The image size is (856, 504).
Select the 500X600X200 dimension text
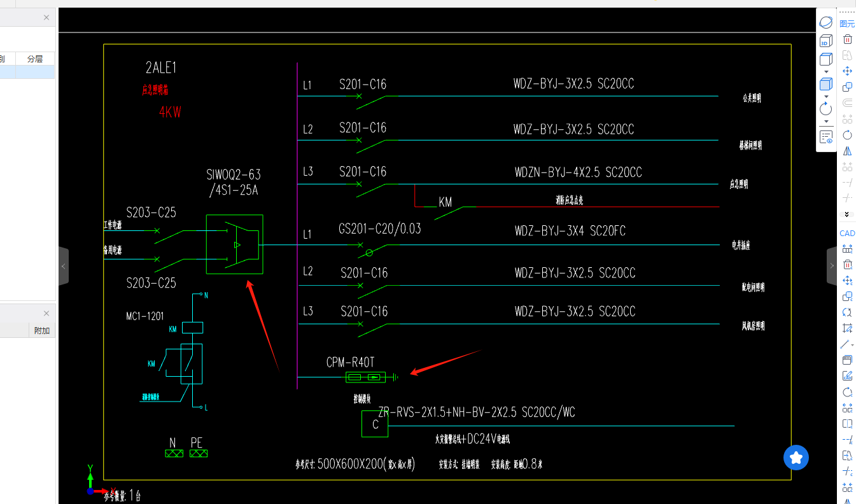coord(349,464)
